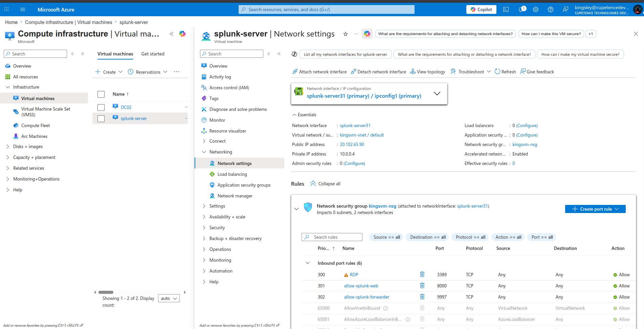Open the Create port rule dropdown button
644x329 pixels.
[595, 209]
